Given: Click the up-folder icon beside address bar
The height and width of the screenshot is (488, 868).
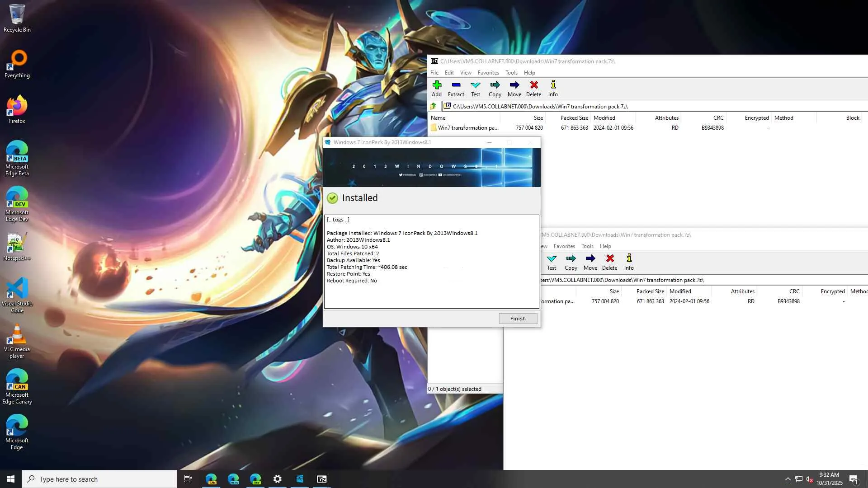Looking at the screenshot, I should (433, 106).
